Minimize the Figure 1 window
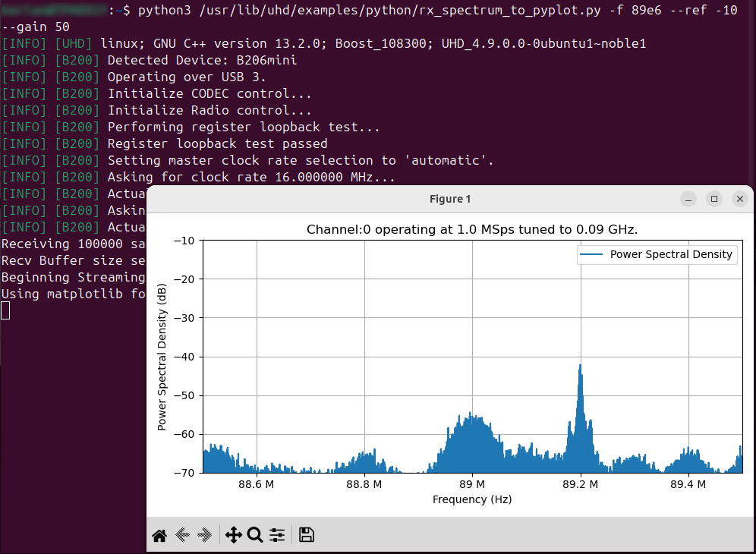756x554 pixels. point(688,199)
